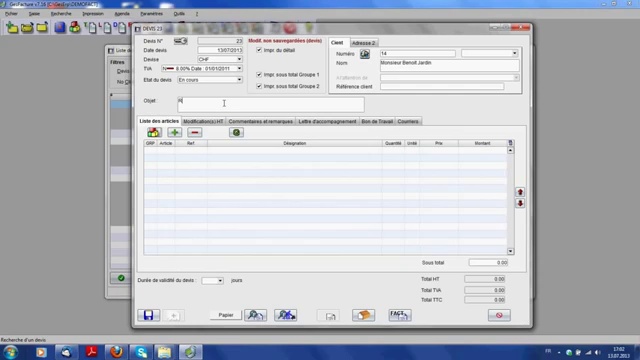Switch to Commentaires et remarques tab
640x360 pixels.
tap(260, 122)
